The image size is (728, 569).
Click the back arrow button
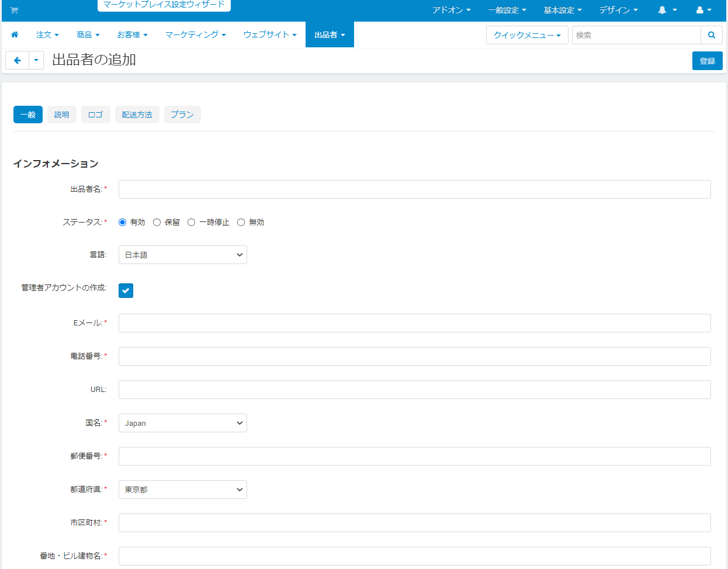tap(18, 60)
